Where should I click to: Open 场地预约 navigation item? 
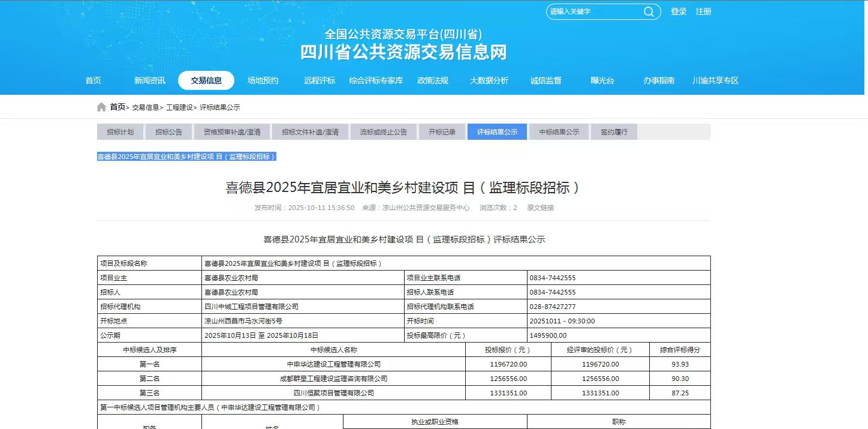(263, 80)
